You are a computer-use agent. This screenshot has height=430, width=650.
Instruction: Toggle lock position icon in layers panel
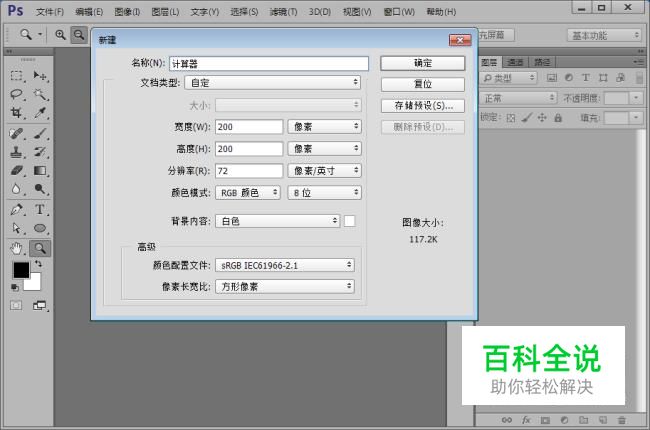click(x=542, y=118)
